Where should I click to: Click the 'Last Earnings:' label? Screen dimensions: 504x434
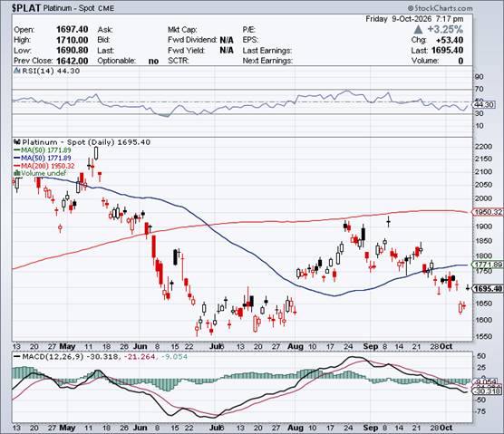coord(267,51)
